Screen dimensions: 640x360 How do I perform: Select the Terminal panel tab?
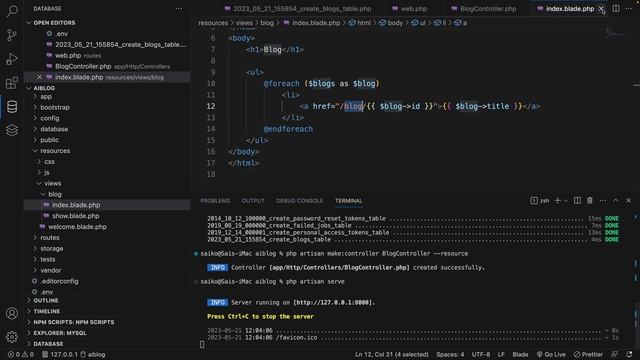click(x=349, y=200)
